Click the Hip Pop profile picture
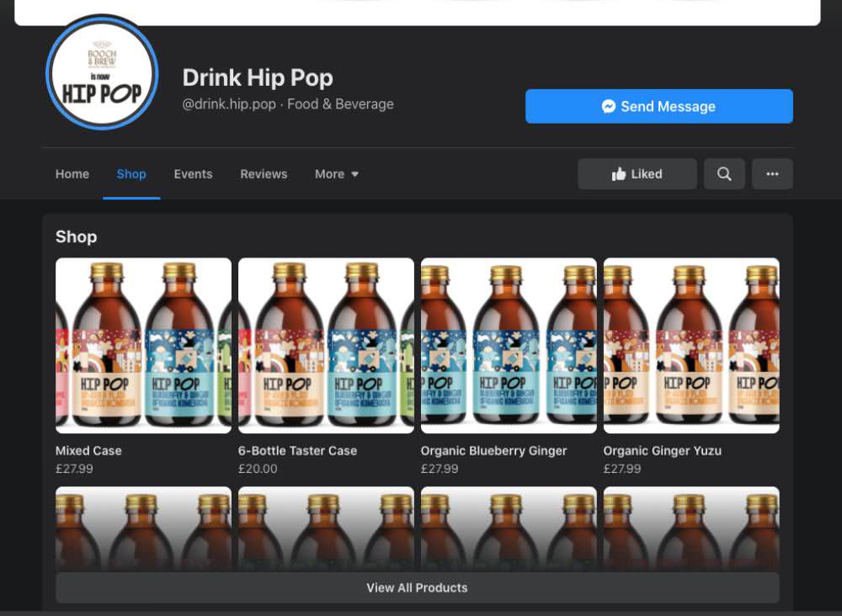 (102, 73)
